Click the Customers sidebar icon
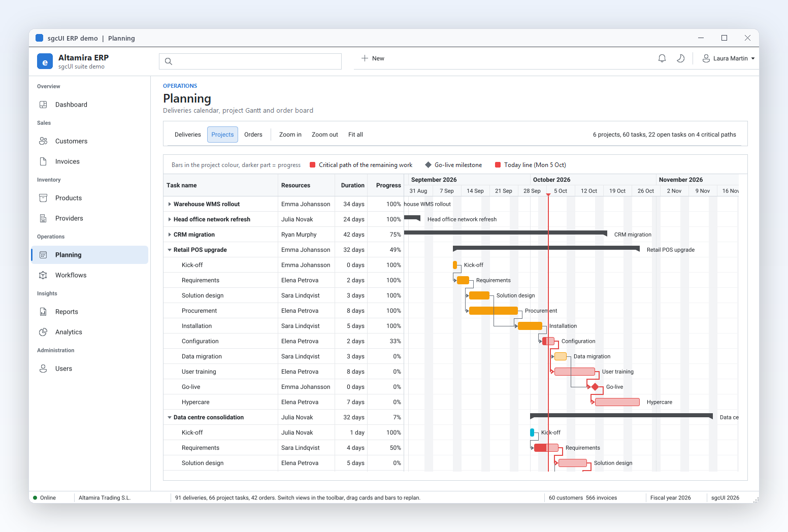Viewport: 788px width, 532px height. (43, 141)
